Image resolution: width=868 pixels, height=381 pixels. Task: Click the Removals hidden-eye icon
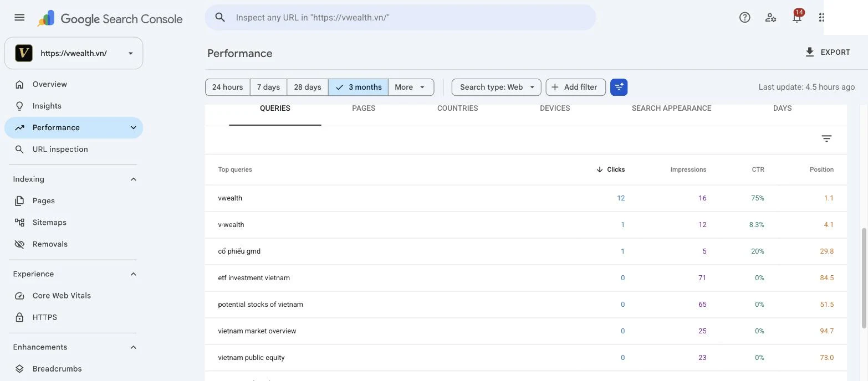(19, 244)
